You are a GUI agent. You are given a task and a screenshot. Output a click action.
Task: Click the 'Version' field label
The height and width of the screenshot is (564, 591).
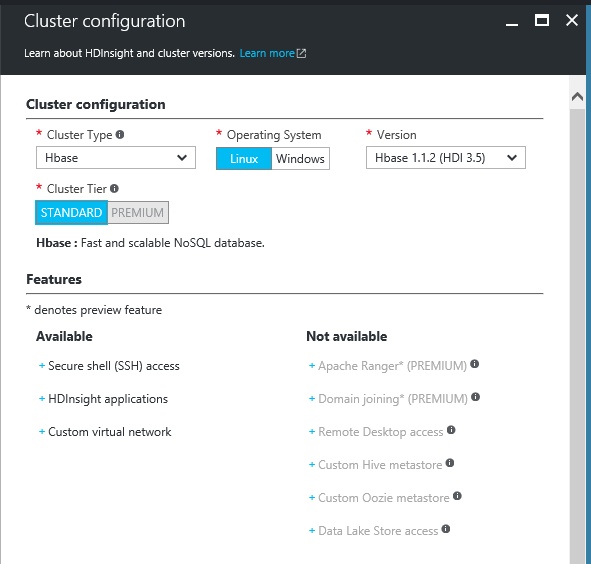point(397,135)
